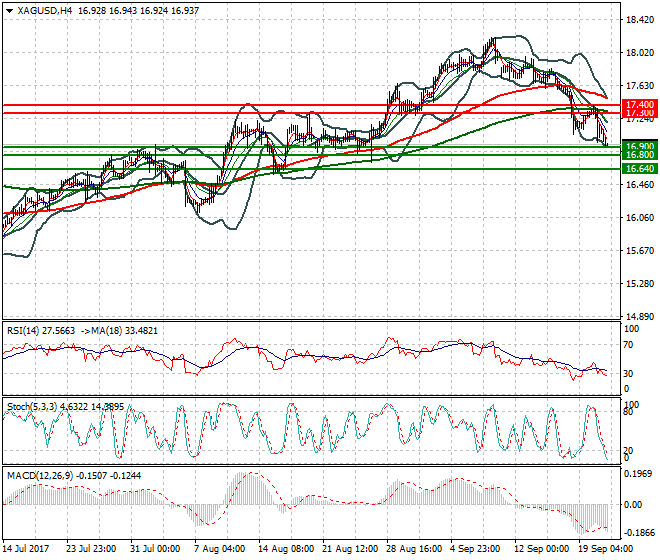Select the green 16.640 price level label

[x=640, y=169]
